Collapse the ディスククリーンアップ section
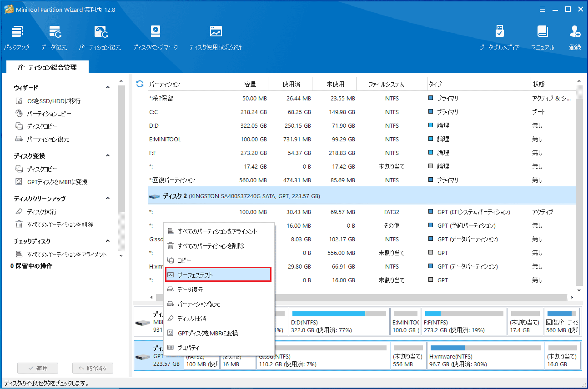 [x=108, y=198]
